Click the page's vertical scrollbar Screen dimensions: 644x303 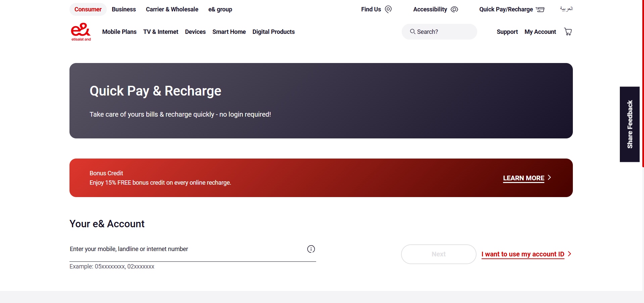(643, 84)
